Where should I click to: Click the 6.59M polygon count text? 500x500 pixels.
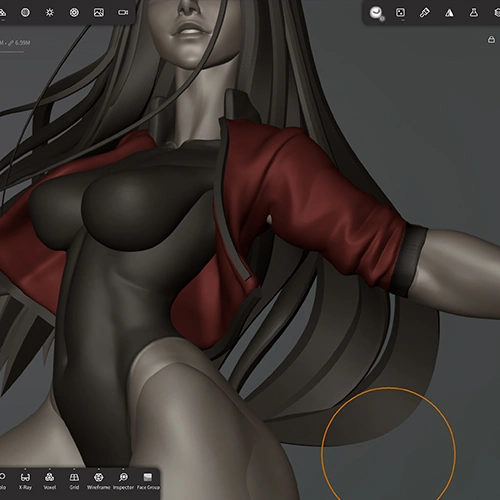22,43
